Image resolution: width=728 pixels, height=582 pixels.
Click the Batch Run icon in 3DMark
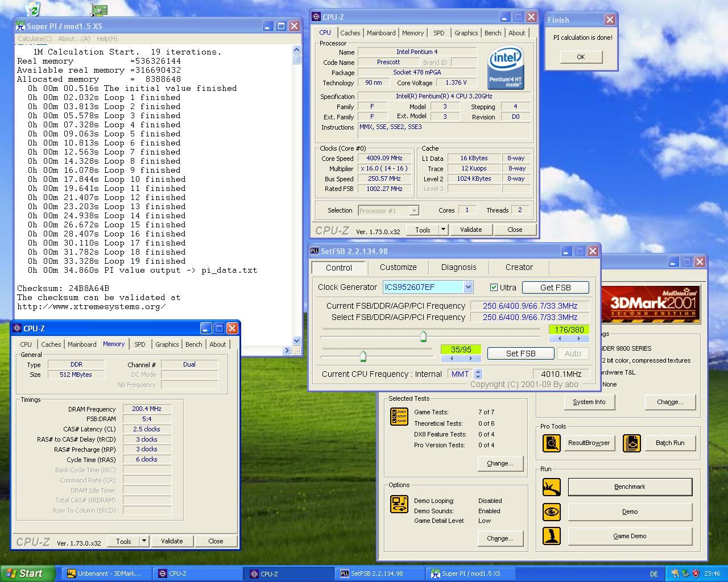click(x=632, y=443)
